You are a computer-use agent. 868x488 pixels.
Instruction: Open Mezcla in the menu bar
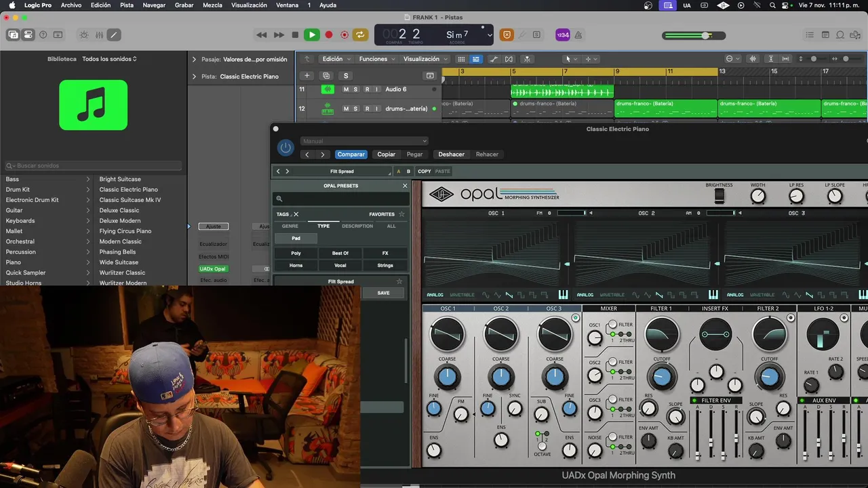pyautogui.click(x=212, y=5)
